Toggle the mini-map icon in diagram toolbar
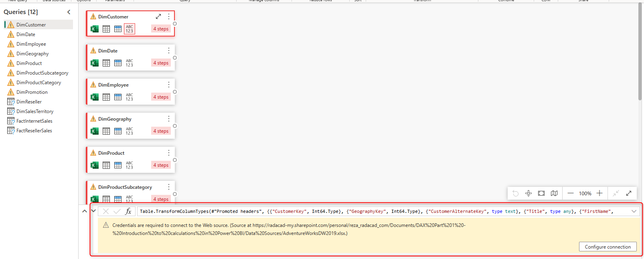 (554, 193)
